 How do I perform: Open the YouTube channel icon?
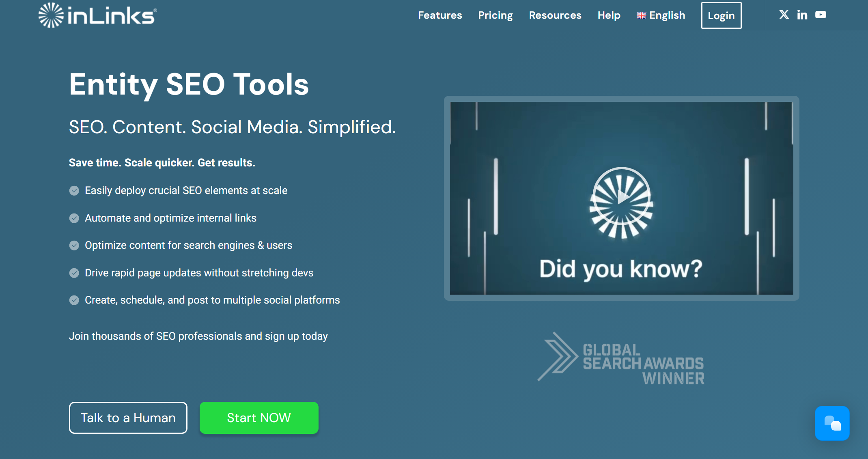(x=821, y=15)
